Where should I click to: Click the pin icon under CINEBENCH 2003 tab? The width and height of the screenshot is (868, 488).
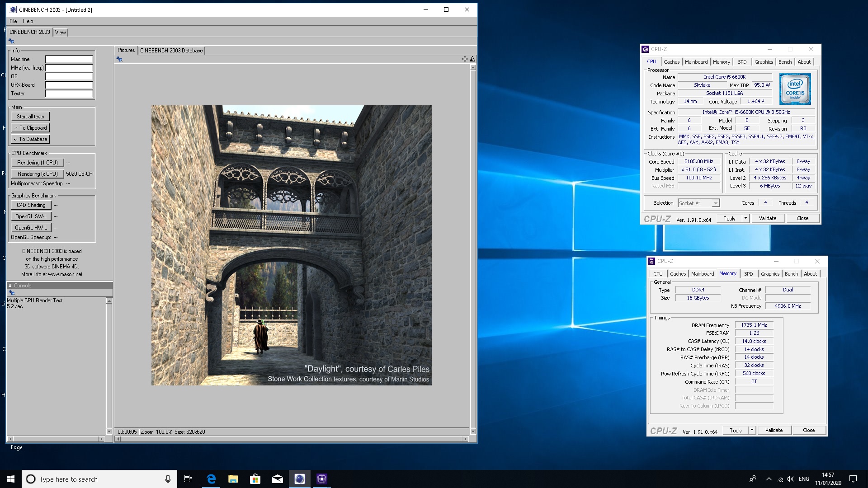pyautogui.click(x=11, y=41)
